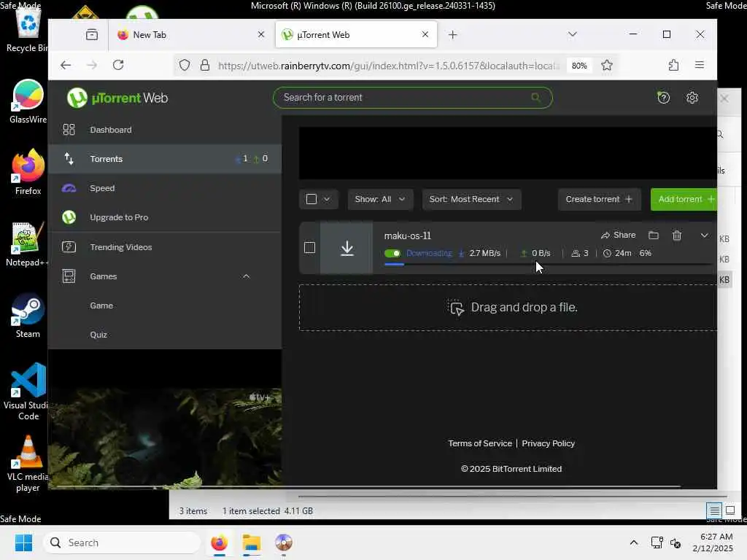This screenshot has width=747, height=560.
Task: Open File Explorer from the taskbar
Action: [252, 542]
